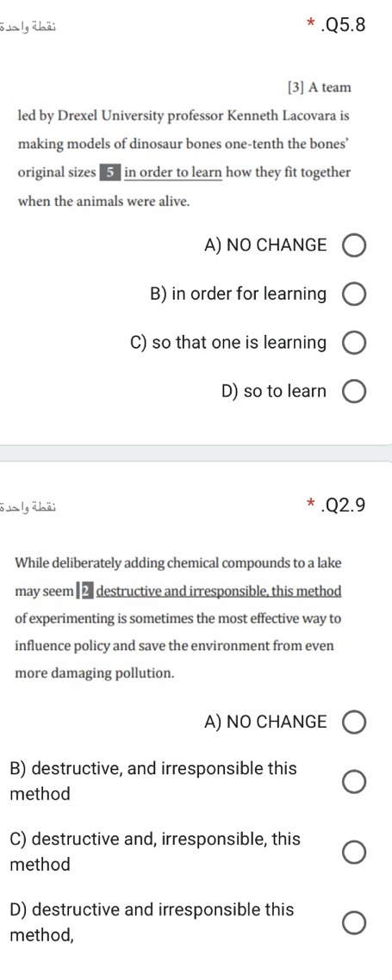The height and width of the screenshot is (980, 392).
Task: Choose radio for 'destructive, and irresponsible this method'
Action: click(x=354, y=781)
